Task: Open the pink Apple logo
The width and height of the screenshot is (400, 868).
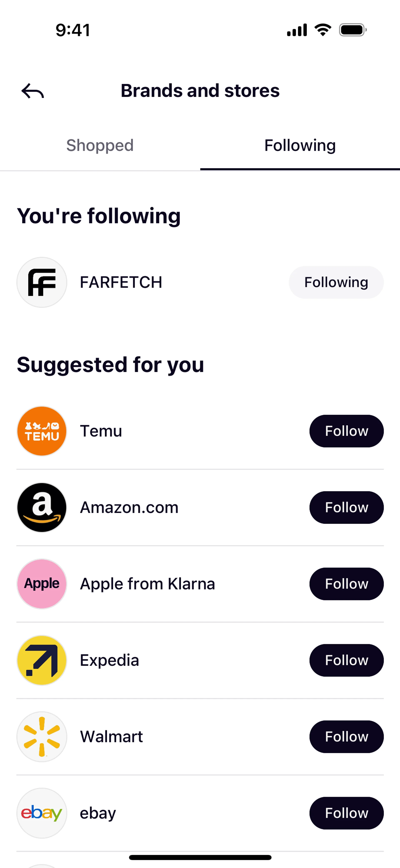Action: [x=42, y=584]
